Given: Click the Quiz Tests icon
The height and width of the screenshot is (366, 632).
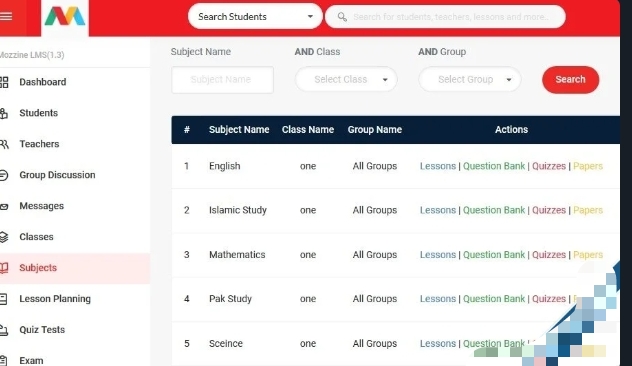Looking at the screenshot, I should (4, 330).
